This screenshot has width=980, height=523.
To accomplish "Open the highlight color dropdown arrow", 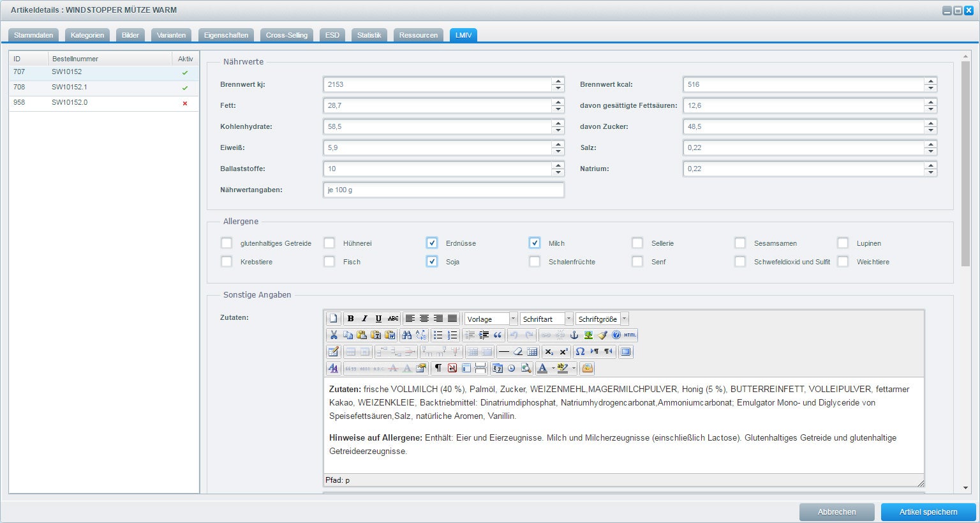I will pyautogui.click(x=574, y=368).
